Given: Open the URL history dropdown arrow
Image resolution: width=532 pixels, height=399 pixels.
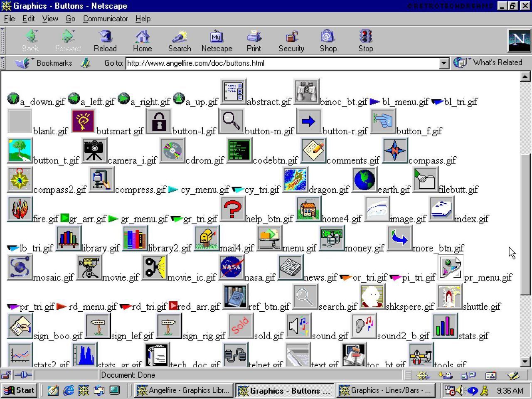Looking at the screenshot, I should (x=444, y=63).
